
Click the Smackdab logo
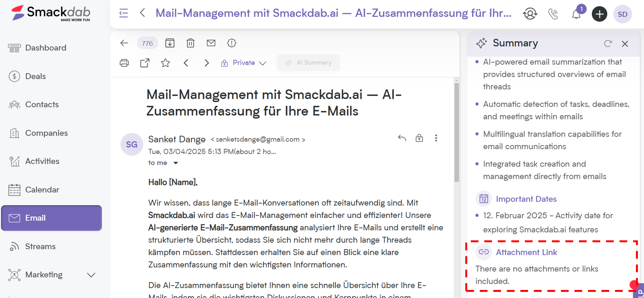click(x=51, y=13)
